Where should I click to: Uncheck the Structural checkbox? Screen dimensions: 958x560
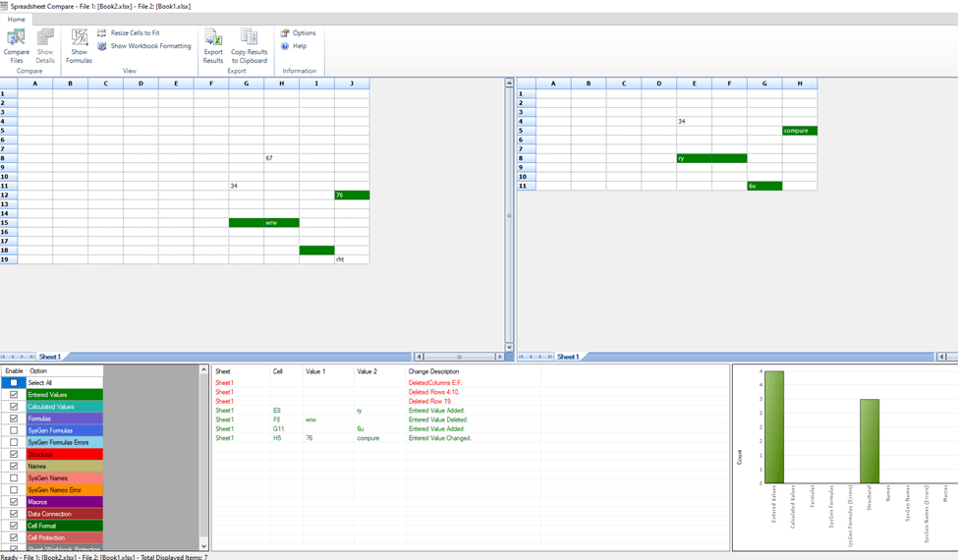click(x=14, y=454)
